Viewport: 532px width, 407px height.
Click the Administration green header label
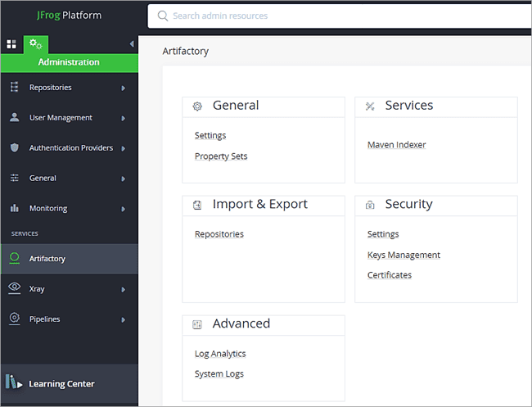click(69, 62)
